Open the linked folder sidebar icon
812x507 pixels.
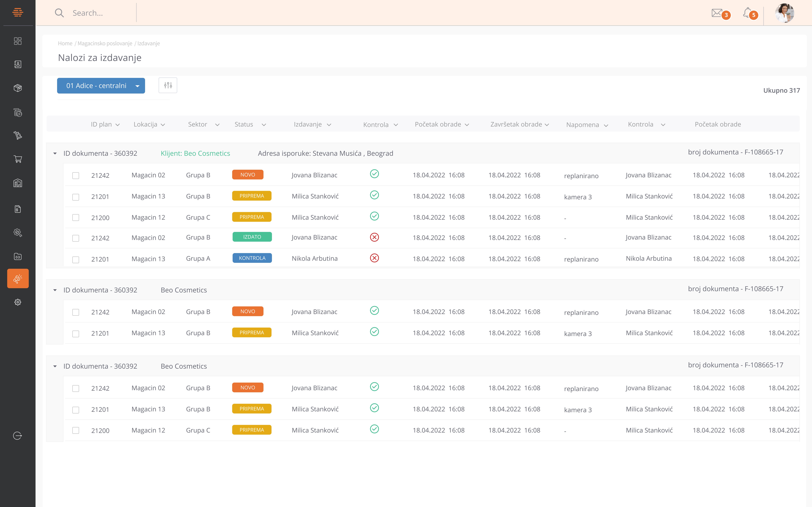tap(18, 256)
